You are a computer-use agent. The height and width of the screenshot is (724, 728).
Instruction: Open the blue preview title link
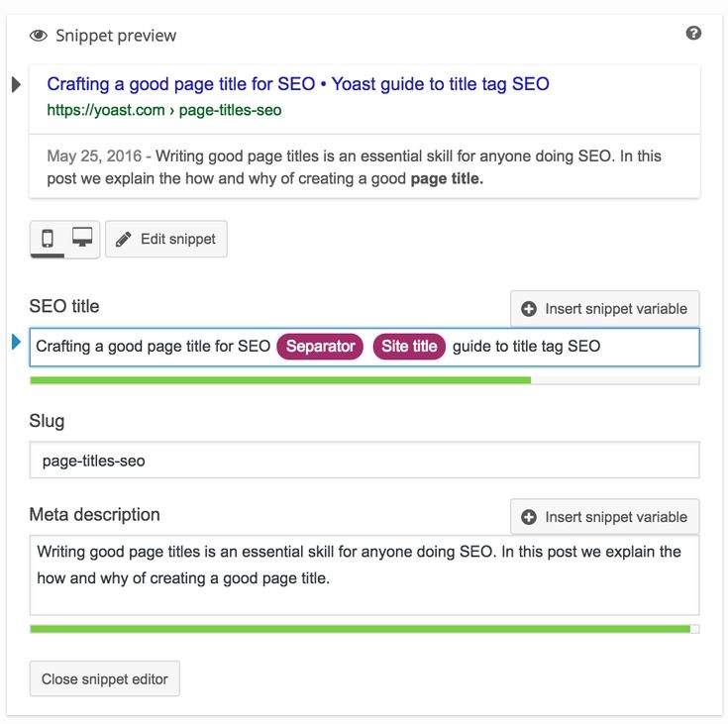click(x=298, y=84)
